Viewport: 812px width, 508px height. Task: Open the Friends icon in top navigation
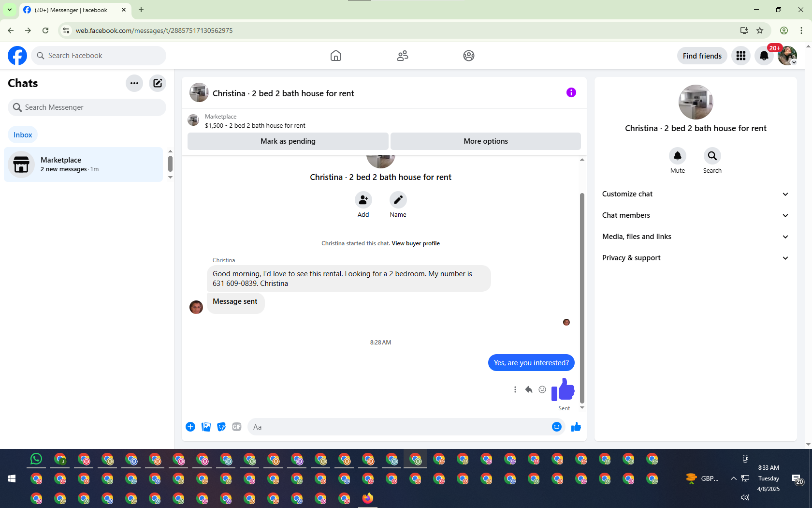[403, 56]
